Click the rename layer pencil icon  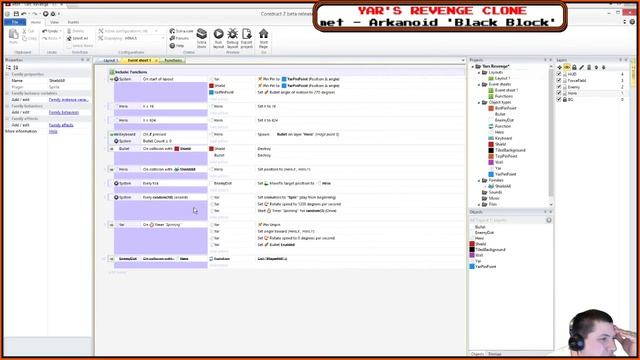[582, 67]
